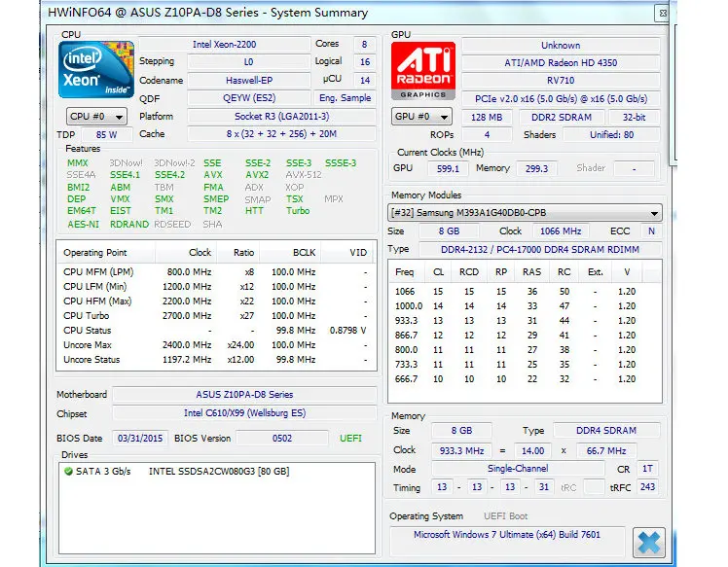Click the Stepping value L0
728x567 pixels.
click(x=249, y=61)
